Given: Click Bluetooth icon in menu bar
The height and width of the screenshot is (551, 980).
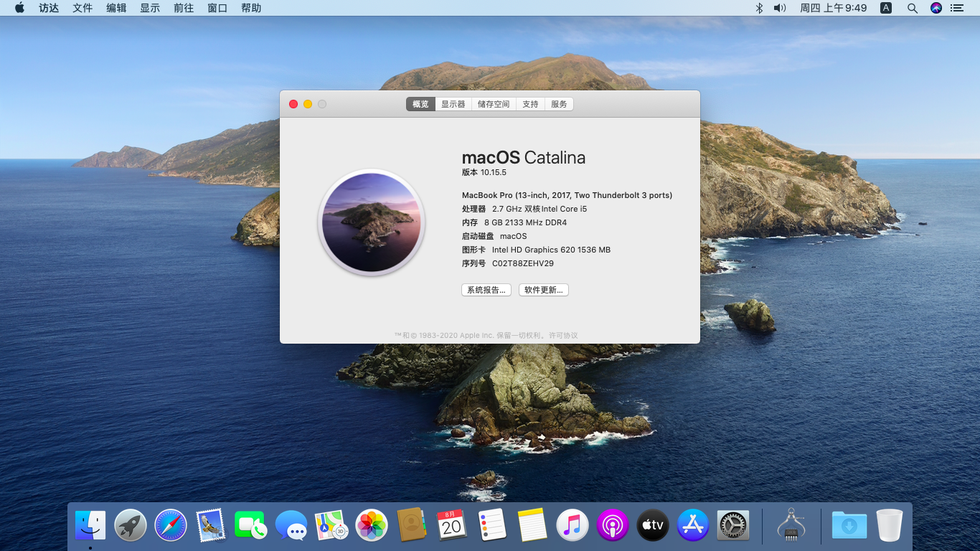Looking at the screenshot, I should coord(759,8).
